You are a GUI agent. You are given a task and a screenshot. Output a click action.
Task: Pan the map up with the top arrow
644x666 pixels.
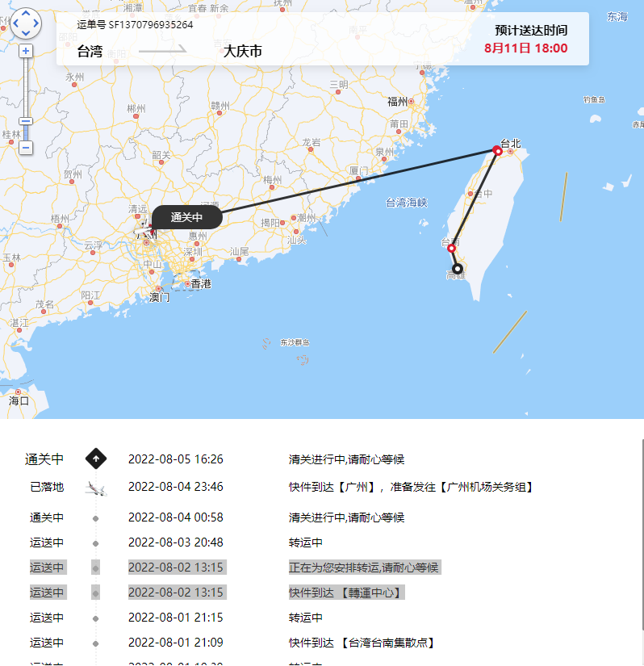[x=26, y=14]
